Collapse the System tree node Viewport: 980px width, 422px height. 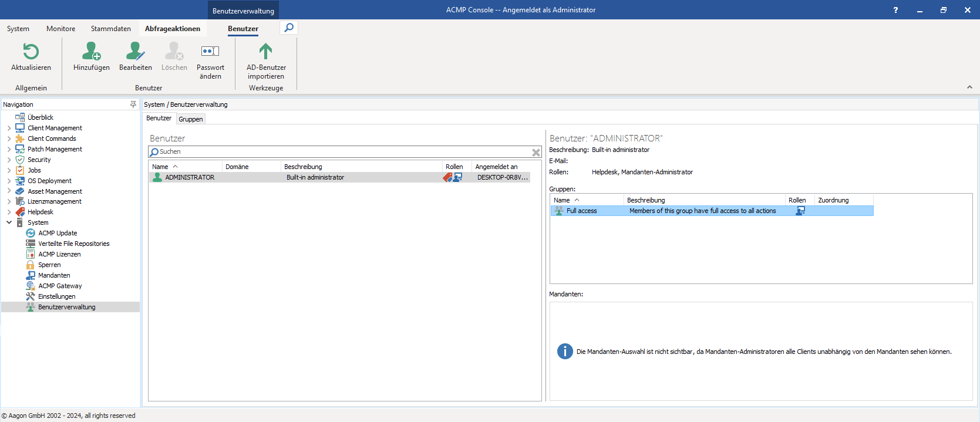pyautogui.click(x=9, y=222)
